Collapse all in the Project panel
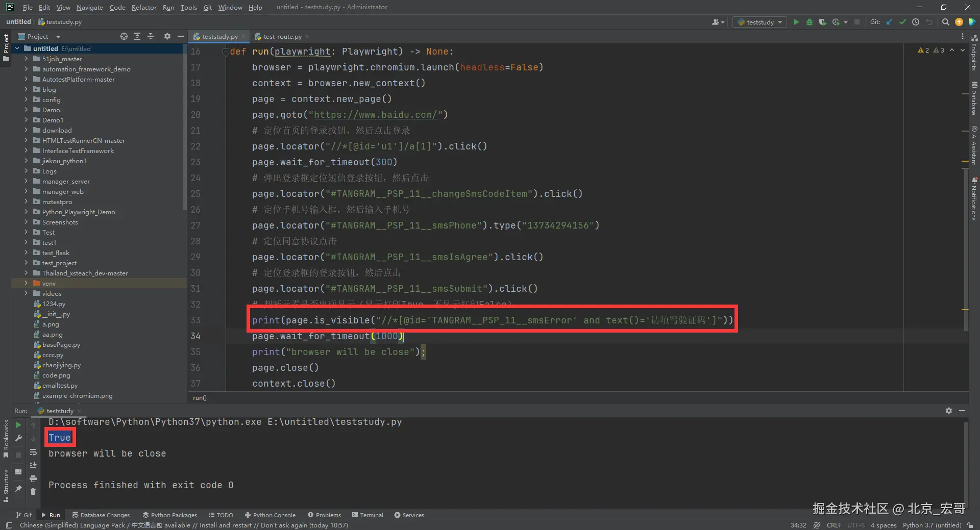The image size is (980, 530). (x=151, y=36)
